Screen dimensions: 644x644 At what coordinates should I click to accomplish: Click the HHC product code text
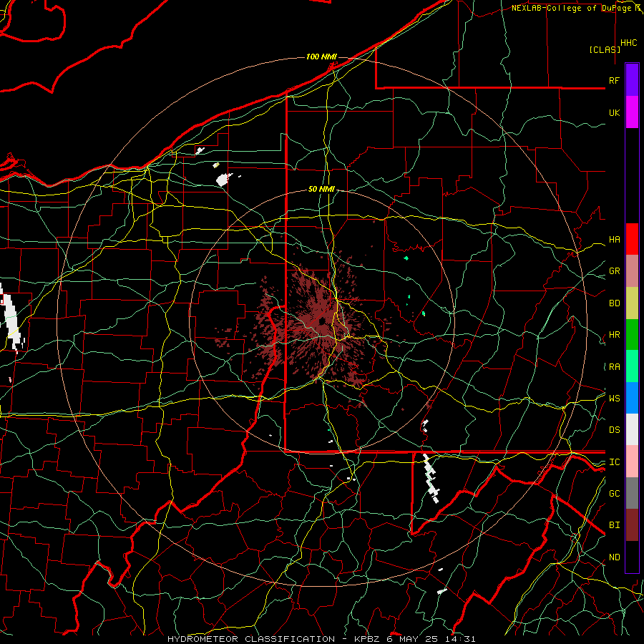(x=629, y=43)
